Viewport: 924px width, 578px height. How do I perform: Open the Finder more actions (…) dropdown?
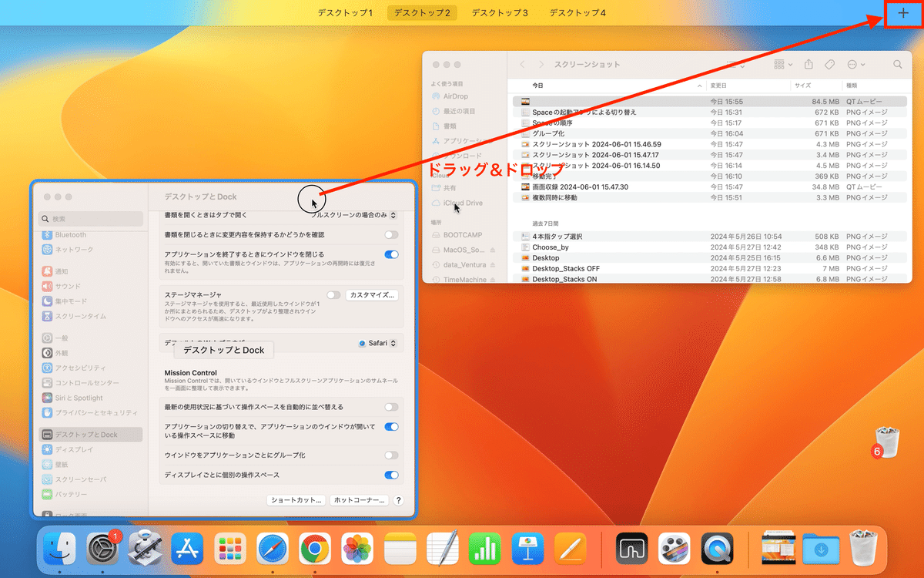tap(855, 65)
